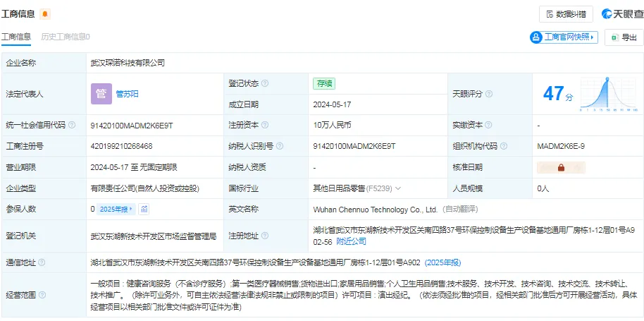Open the 工商官网快照 snapshot button
Screen dimensions: 644x321
pos(564,37)
